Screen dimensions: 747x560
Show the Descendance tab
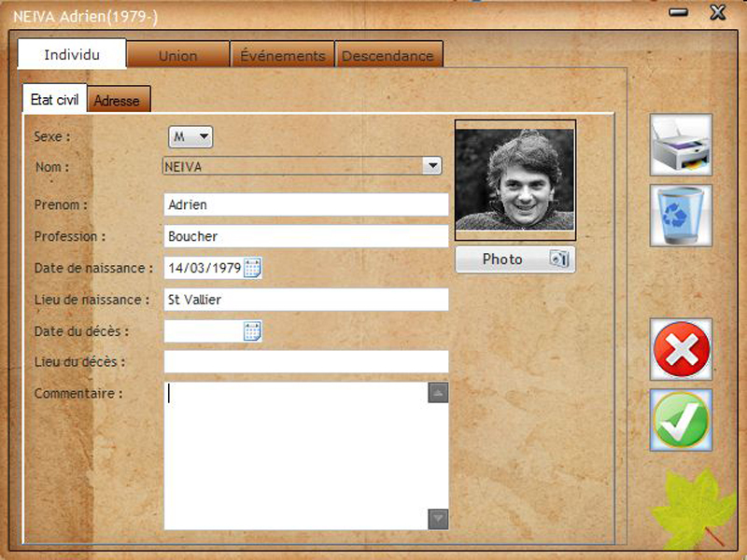(x=388, y=55)
